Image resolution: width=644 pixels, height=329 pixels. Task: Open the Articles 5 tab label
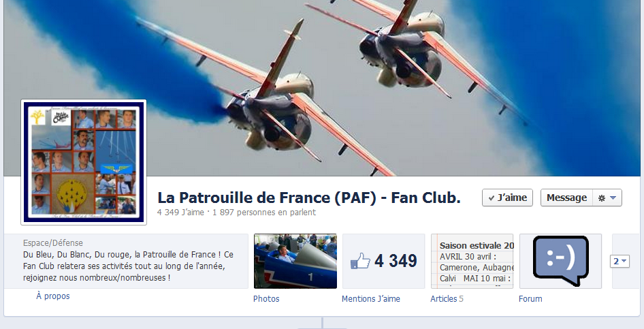447,299
